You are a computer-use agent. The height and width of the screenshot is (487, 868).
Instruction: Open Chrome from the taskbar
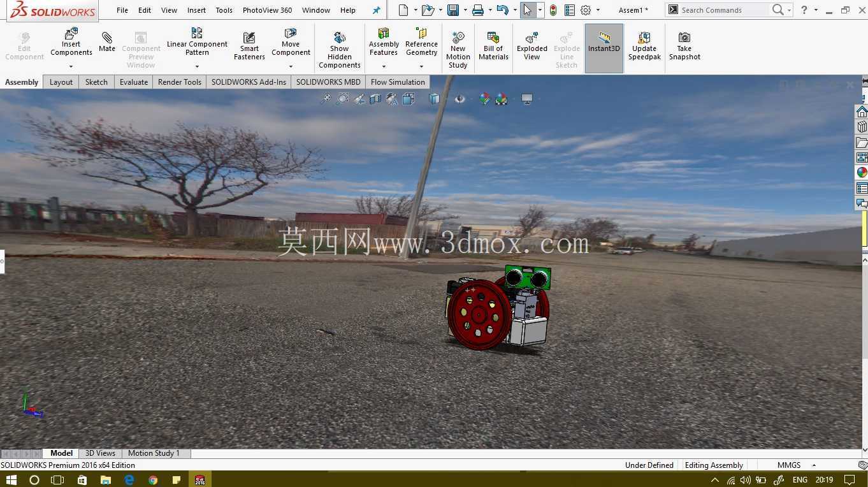pyautogui.click(x=153, y=479)
